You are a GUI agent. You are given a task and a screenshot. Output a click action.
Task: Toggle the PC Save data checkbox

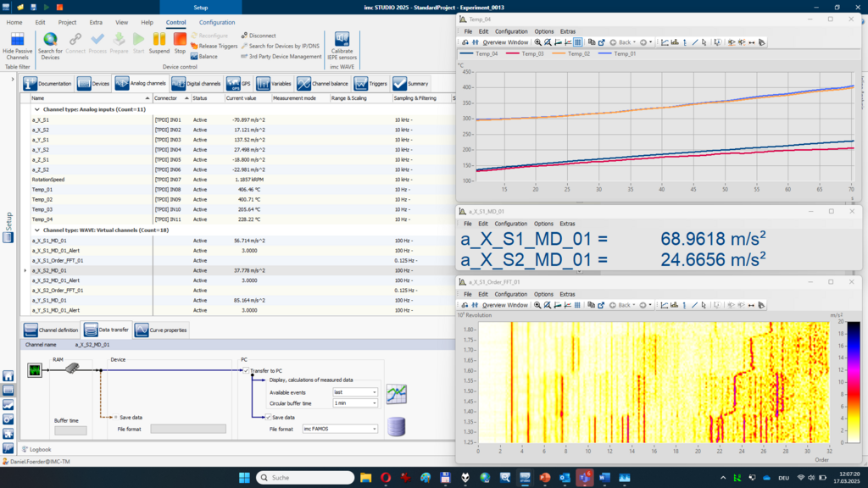268,417
